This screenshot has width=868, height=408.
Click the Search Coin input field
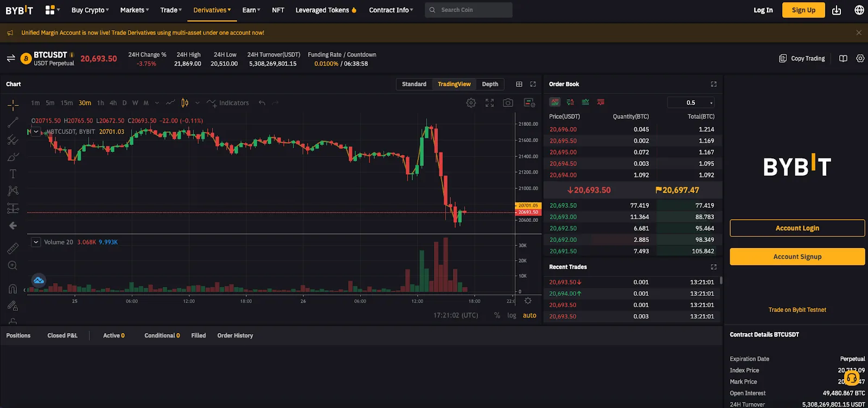click(x=472, y=10)
